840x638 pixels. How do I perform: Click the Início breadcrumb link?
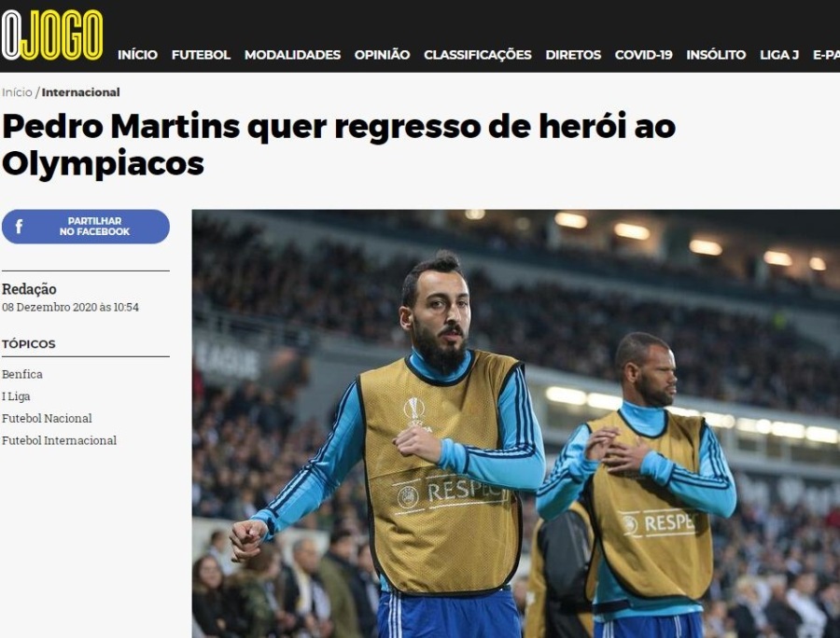(x=17, y=92)
